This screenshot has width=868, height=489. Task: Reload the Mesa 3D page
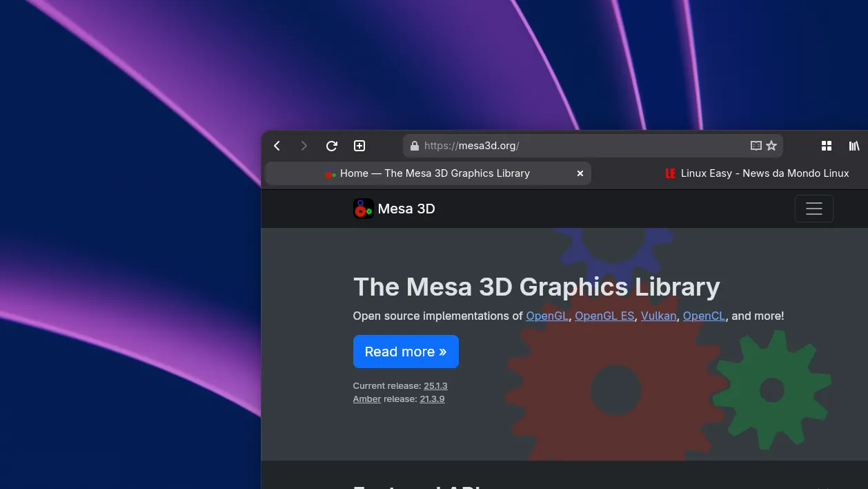click(x=331, y=146)
